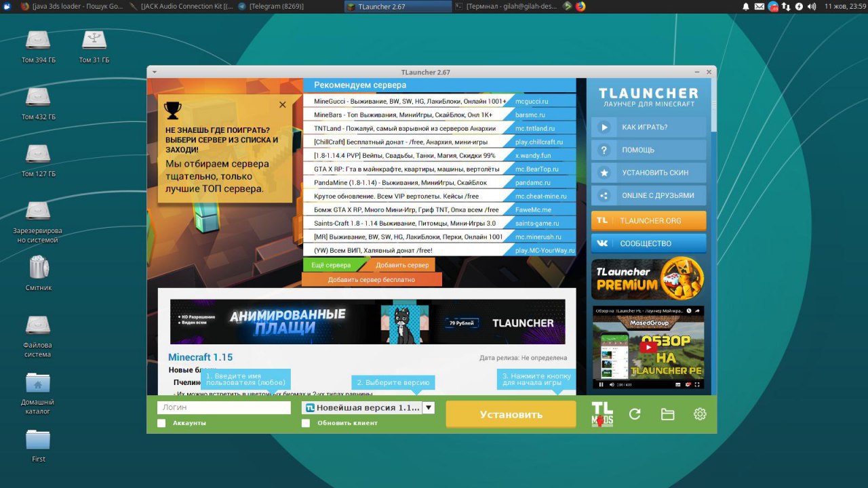
Task: Click the КАК ИГРАТЬ? menu item
Action: click(x=648, y=127)
